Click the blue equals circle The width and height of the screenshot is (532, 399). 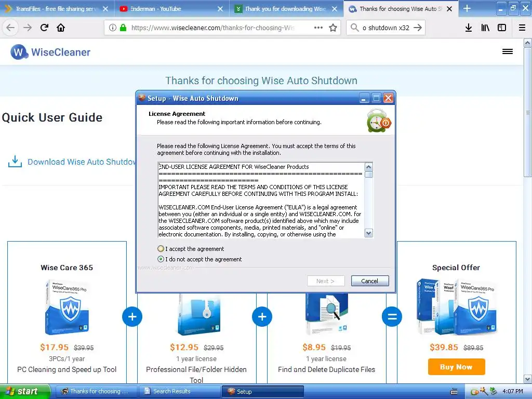pyautogui.click(x=392, y=316)
